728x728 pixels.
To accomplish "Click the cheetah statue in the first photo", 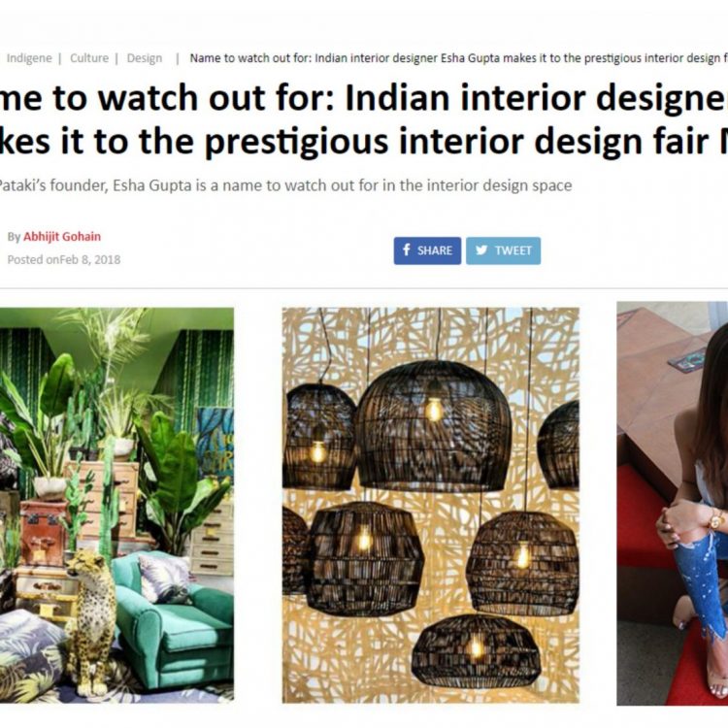I will coord(90,622).
